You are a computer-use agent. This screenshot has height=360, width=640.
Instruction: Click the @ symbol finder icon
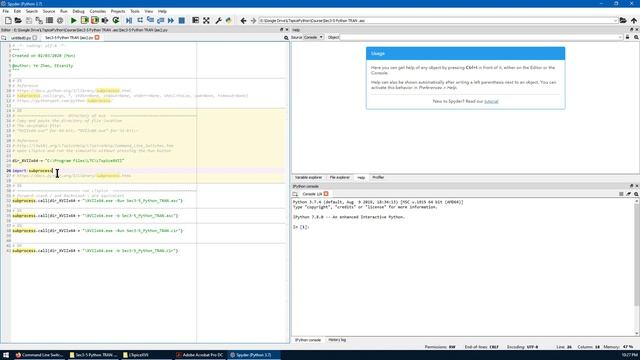click(x=60, y=20)
